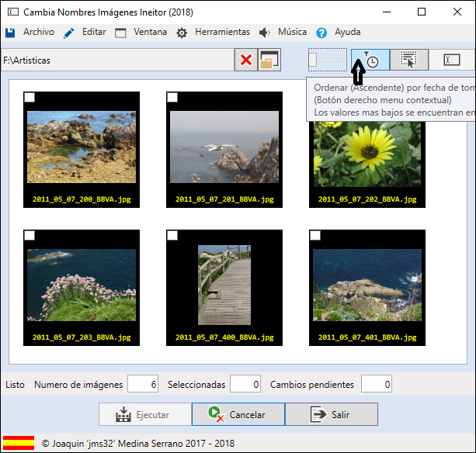Viewport: 476px width, 453px height.
Task: Select the seagull over sea thumbnail
Action: pos(224,147)
